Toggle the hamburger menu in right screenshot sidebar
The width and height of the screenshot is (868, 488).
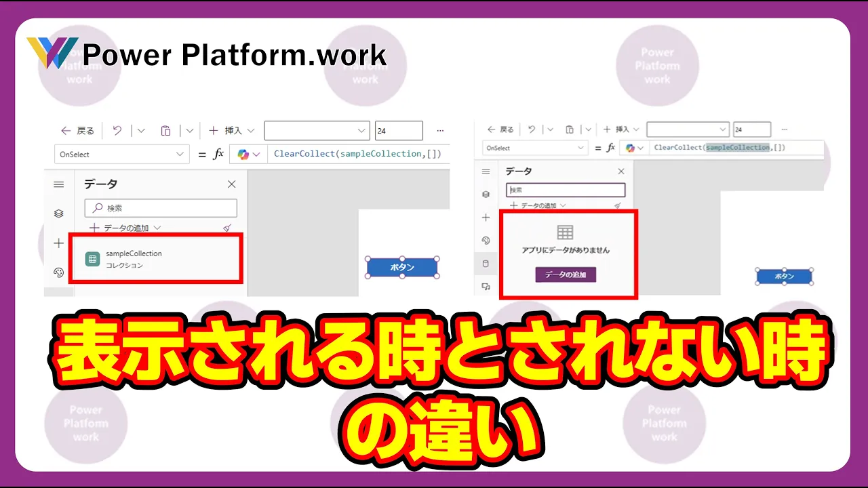pos(486,171)
